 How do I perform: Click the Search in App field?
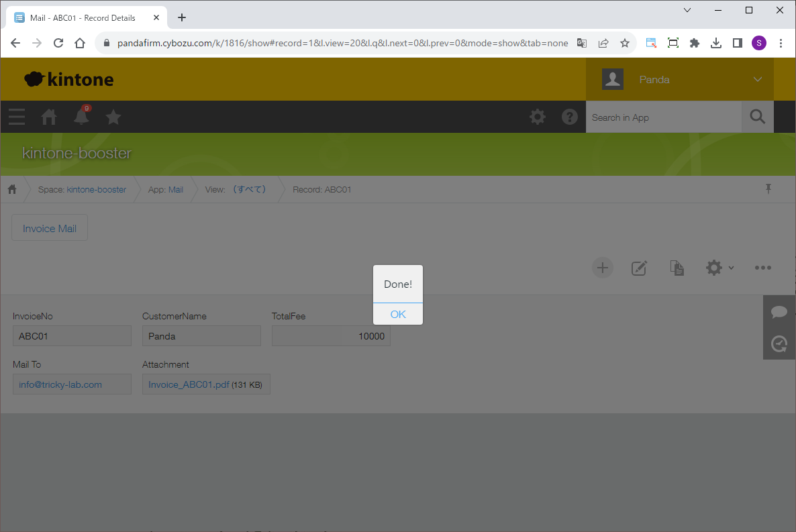point(662,117)
